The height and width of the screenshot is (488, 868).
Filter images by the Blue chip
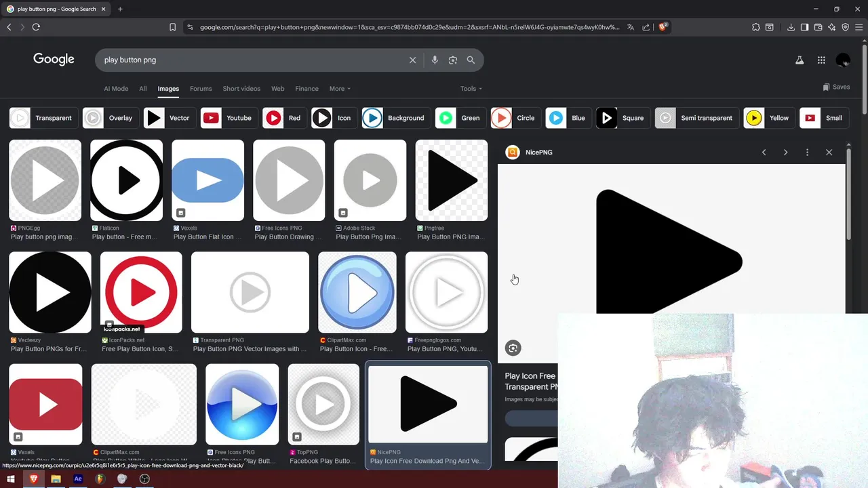coord(568,118)
